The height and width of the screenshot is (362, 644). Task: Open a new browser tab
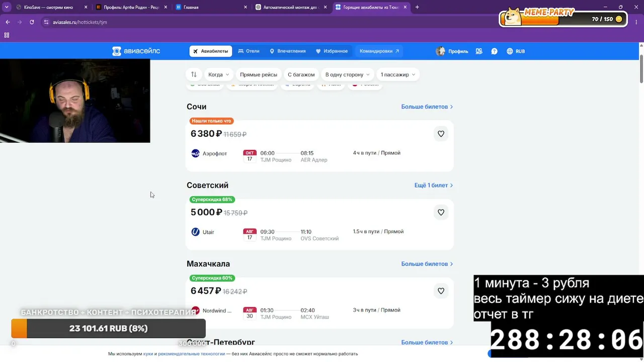[x=417, y=7]
